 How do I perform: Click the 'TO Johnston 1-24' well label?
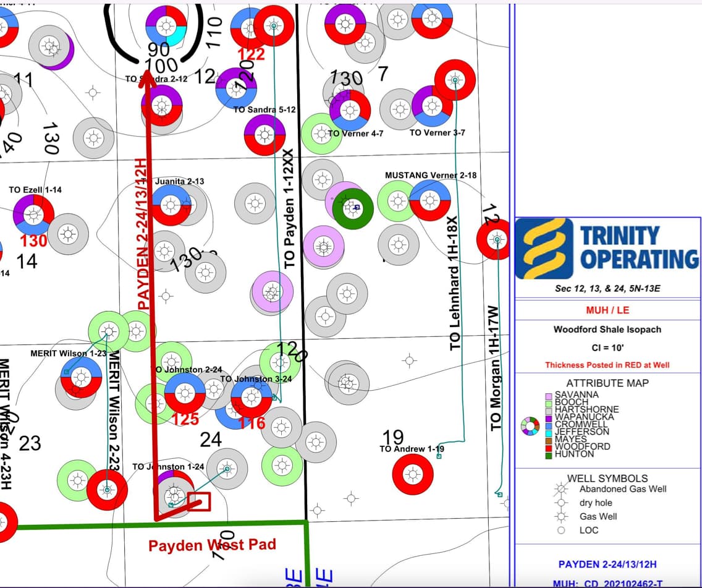coord(168,467)
